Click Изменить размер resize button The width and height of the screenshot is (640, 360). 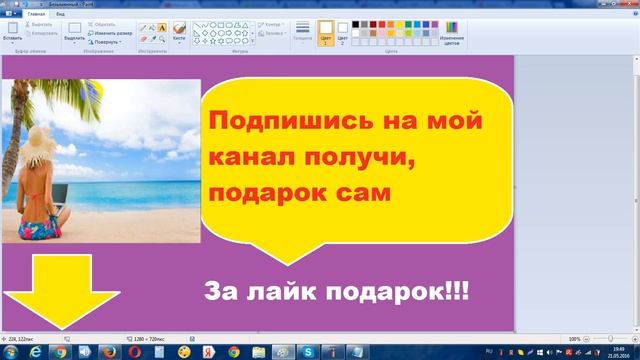110,33
